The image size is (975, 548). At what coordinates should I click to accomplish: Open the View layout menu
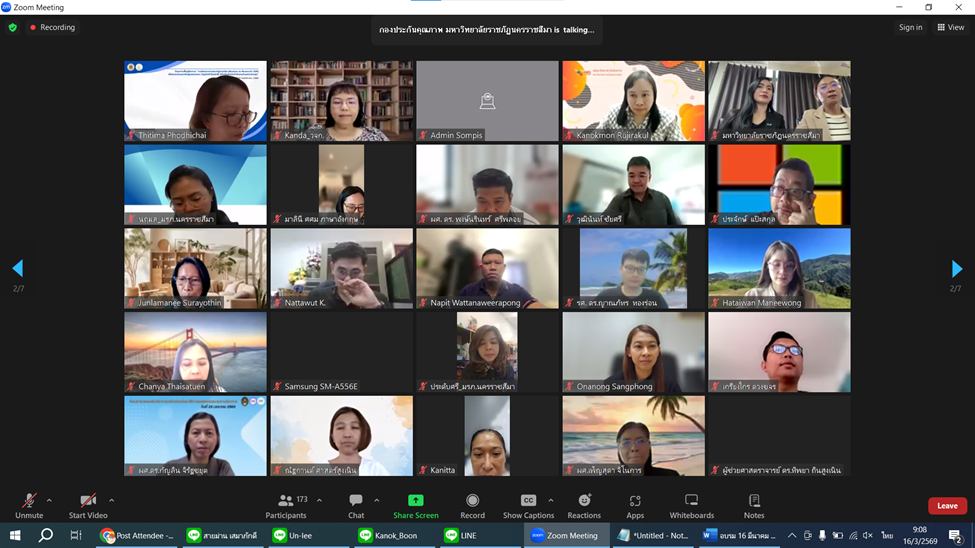tap(950, 27)
